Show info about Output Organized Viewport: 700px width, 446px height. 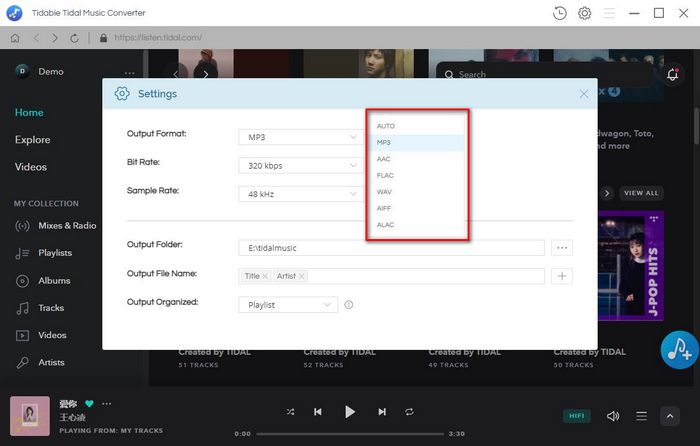pyautogui.click(x=349, y=305)
